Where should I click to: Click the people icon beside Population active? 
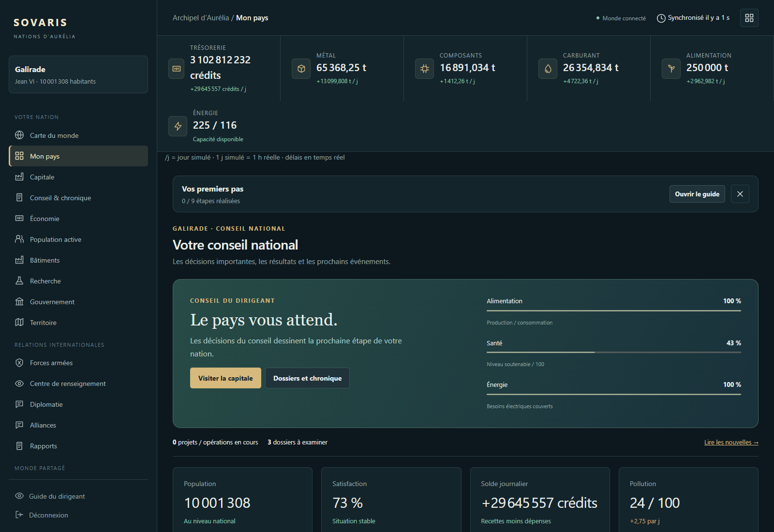click(19, 239)
